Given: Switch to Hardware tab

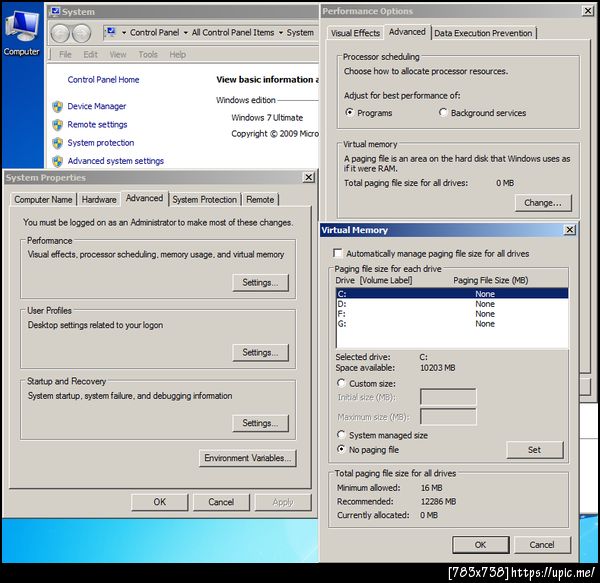Looking at the screenshot, I should (99, 199).
